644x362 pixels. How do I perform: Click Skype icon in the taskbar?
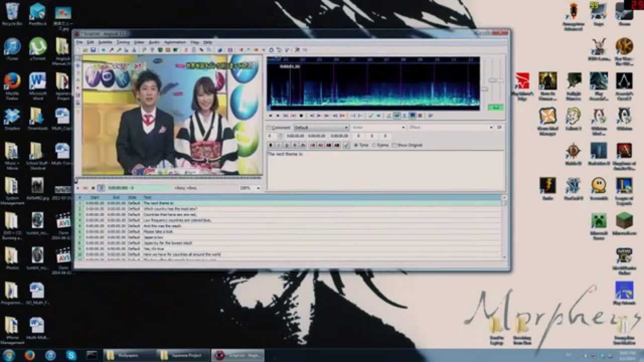coord(71,355)
